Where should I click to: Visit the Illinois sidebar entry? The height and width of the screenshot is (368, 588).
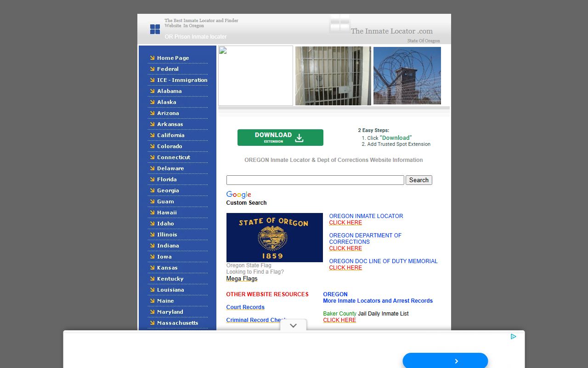(x=167, y=235)
